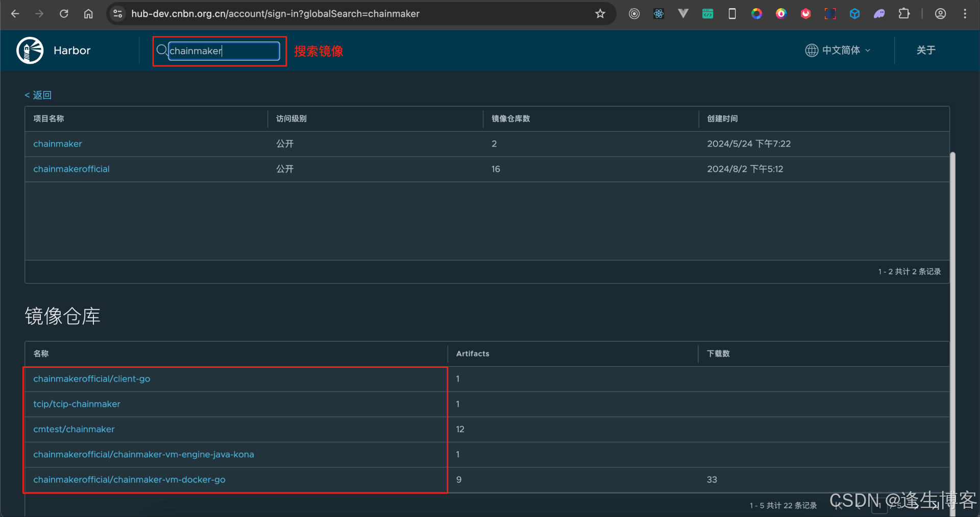Open chainmakerofficial/chainmaker-vm-engine-java-kona repository
The image size is (980, 517).
click(143, 454)
